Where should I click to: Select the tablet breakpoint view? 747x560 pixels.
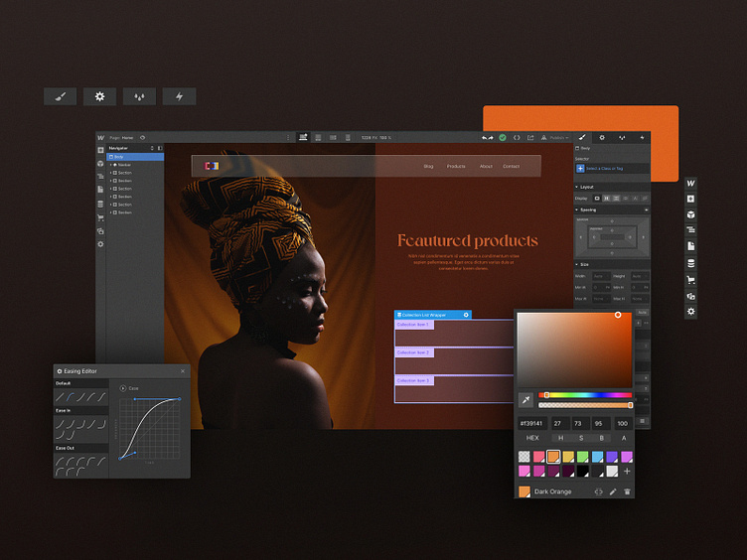tap(318, 138)
